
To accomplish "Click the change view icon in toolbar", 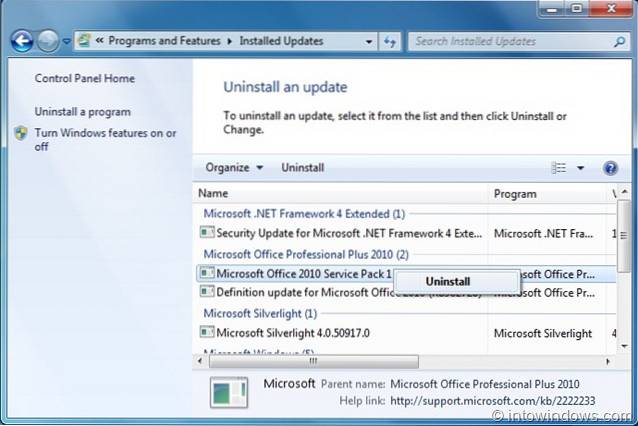I will (x=560, y=168).
